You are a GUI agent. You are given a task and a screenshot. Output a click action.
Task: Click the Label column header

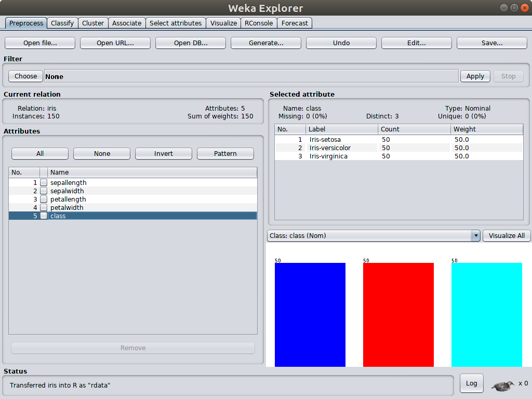(x=342, y=129)
